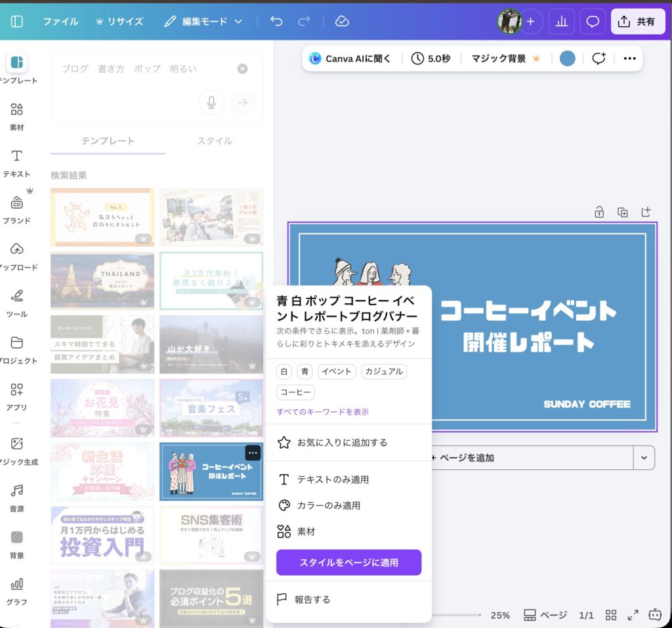672x628 pixels.
Task: Open the three-dot more options in toolbar
Action: [630, 58]
